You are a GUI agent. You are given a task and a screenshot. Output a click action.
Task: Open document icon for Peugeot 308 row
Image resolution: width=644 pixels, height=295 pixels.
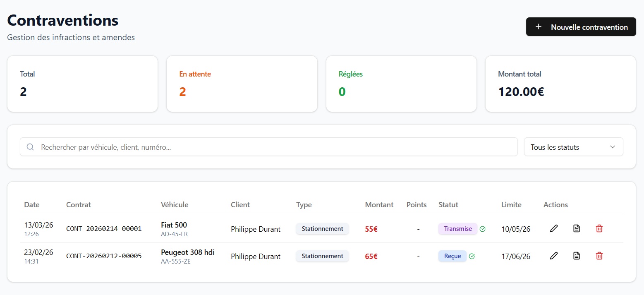[577, 256]
